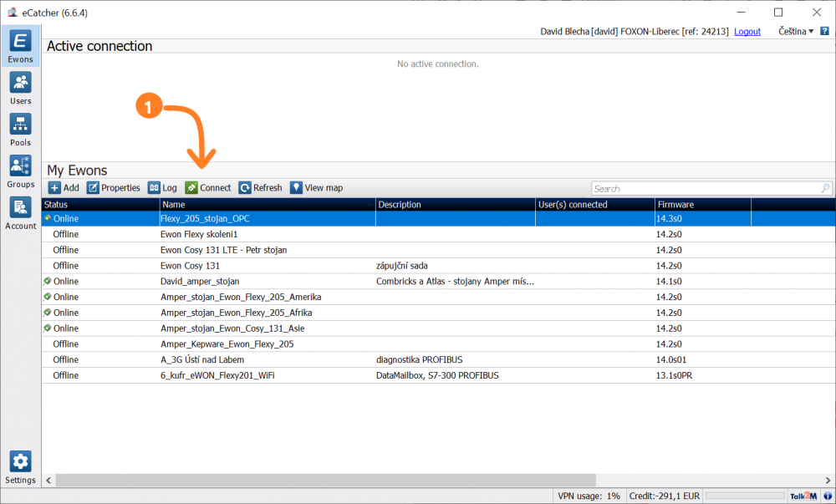Image resolution: width=836 pixels, height=504 pixels.
Task: Sort the list by Firmware column
Action: pyautogui.click(x=703, y=205)
